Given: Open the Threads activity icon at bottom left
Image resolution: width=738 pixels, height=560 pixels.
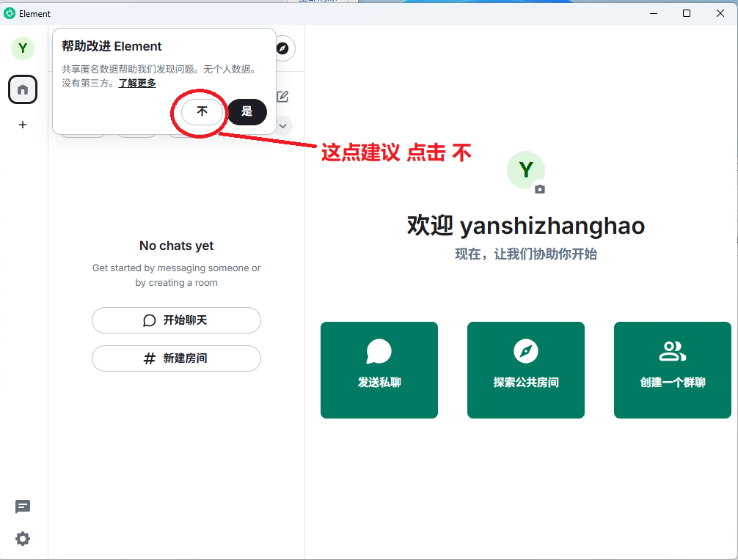Looking at the screenshot, I should (23, 506).
